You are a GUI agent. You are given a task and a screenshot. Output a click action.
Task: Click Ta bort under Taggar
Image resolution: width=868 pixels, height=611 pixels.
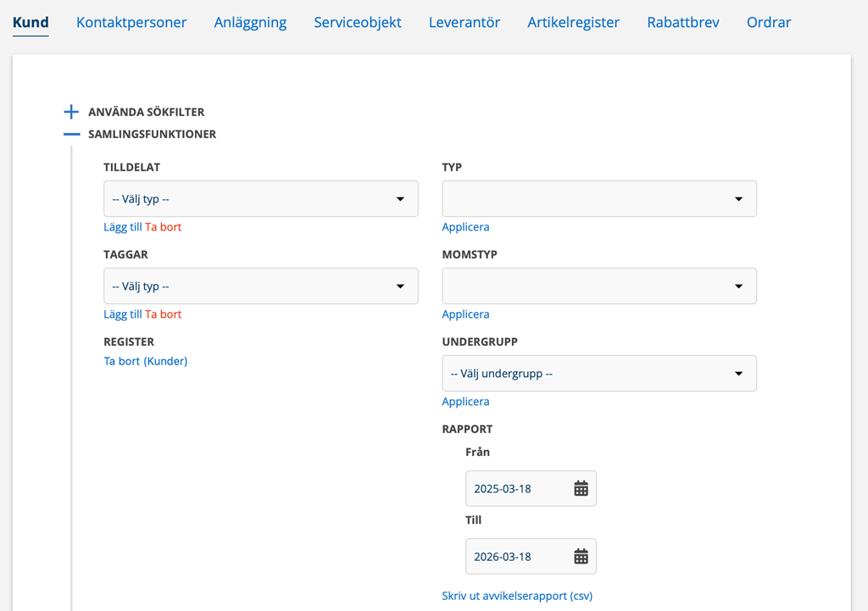coord(164,314)
